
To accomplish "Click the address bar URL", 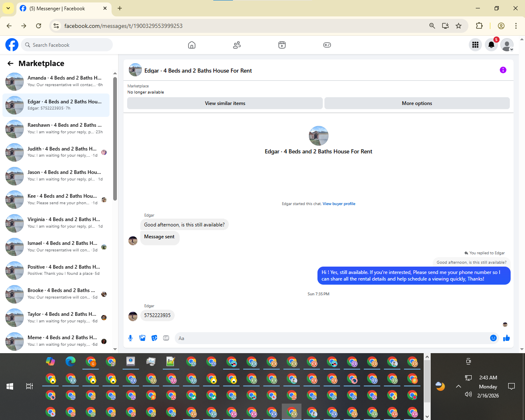I will tap(123, 26).
